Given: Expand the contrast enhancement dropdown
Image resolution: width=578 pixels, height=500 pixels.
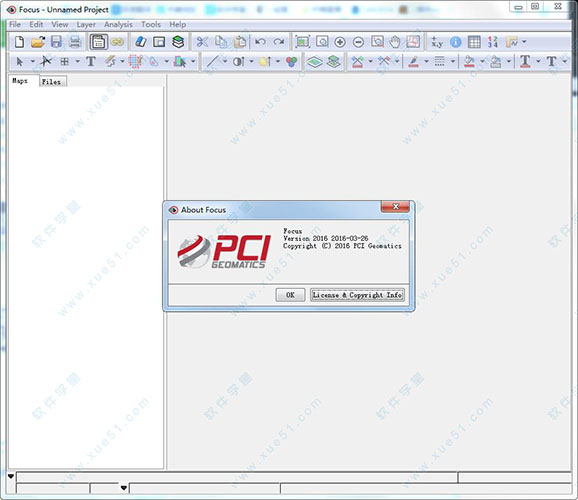Looking at the screenshot, I should coord(251,61).
